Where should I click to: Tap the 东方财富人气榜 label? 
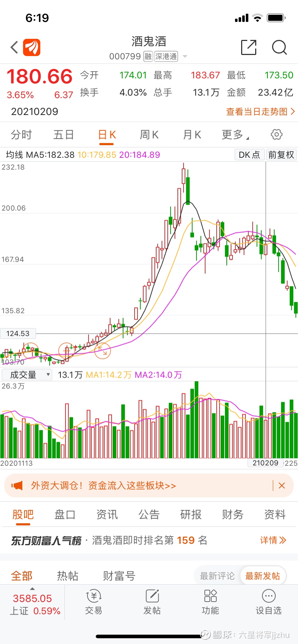46,540
